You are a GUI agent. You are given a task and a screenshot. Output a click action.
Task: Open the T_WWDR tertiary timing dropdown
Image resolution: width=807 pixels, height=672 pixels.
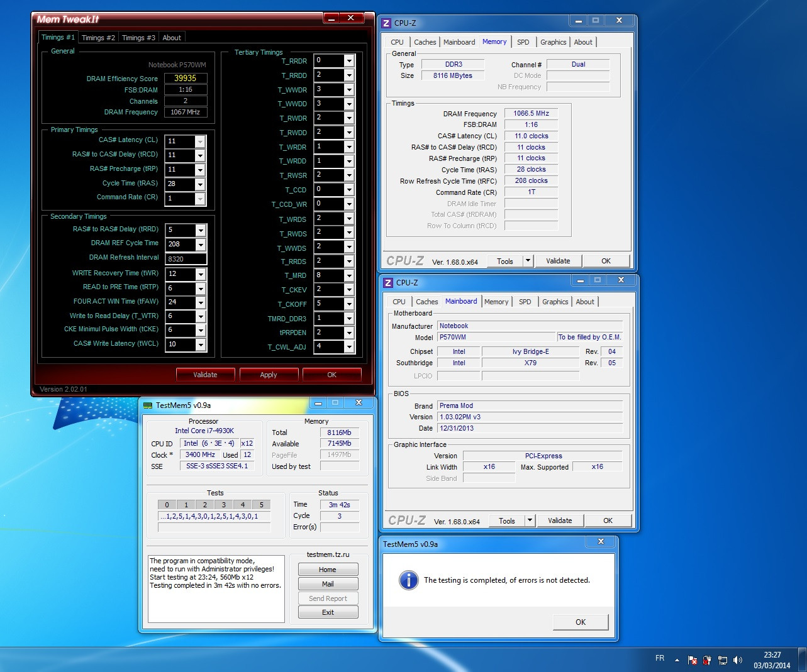pyautogui.click(x=350, y=89)
